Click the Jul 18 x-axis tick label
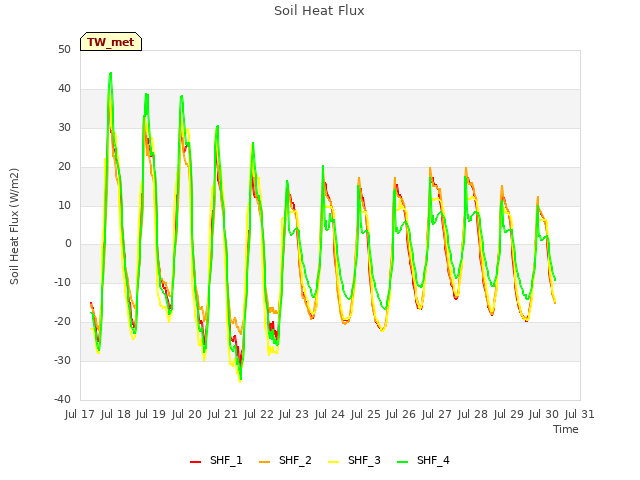The height and width of the screenshot is (480, 640). tap(116, 414)
